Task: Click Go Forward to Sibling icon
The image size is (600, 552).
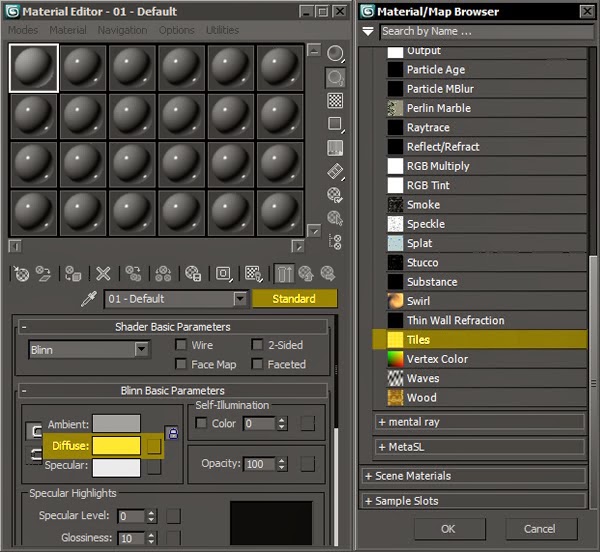Action: [x=328, y=274]
